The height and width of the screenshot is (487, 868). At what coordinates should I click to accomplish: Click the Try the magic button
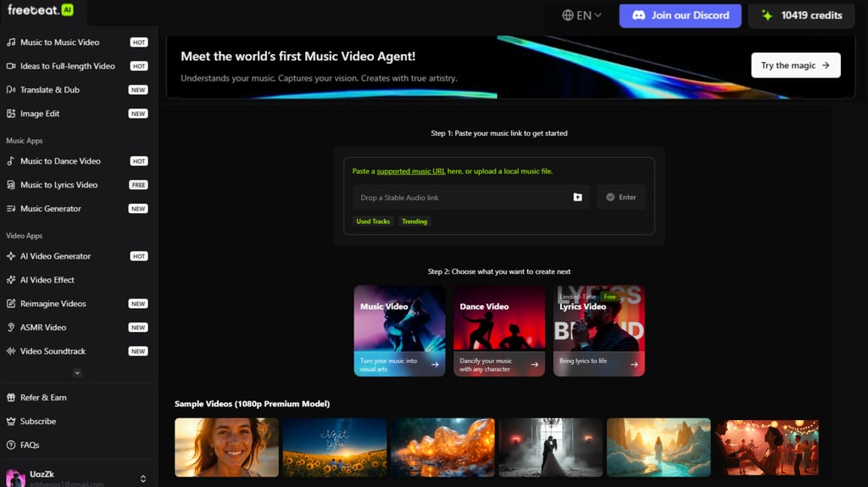pyautogui.click(x=795, y=65)
